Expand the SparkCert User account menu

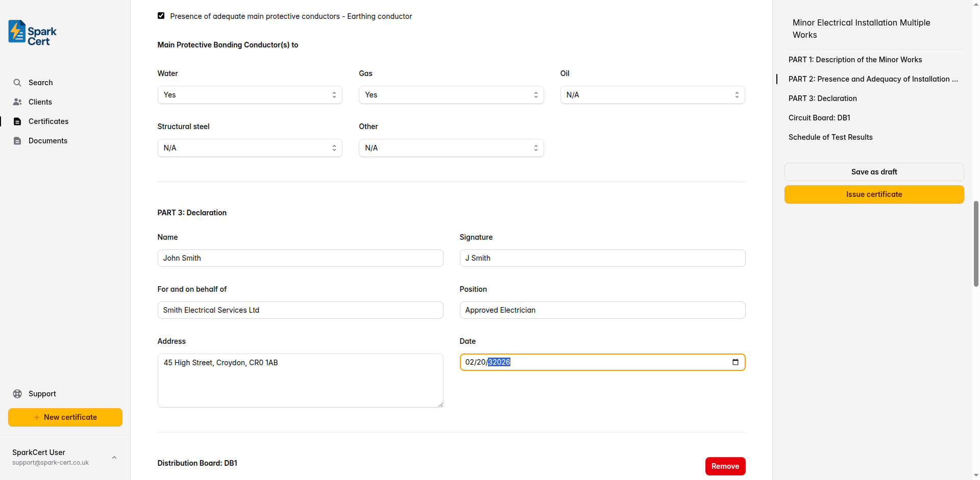114,458
